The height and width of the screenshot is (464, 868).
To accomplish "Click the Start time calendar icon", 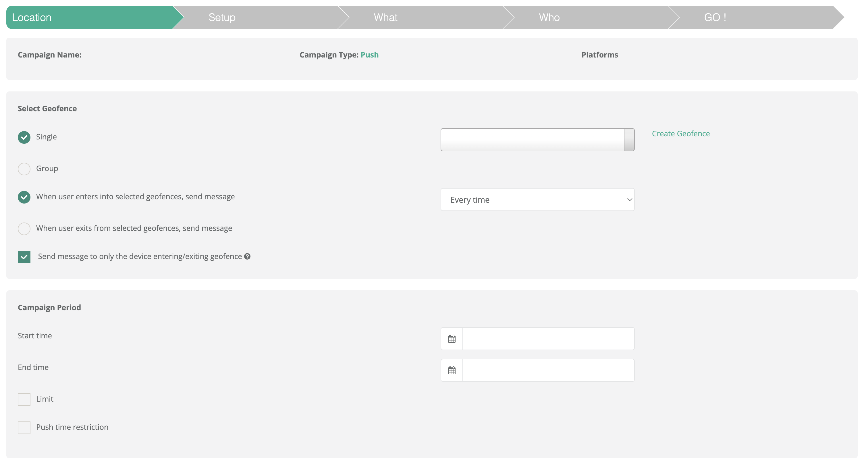I will click(x=452, y=339).
